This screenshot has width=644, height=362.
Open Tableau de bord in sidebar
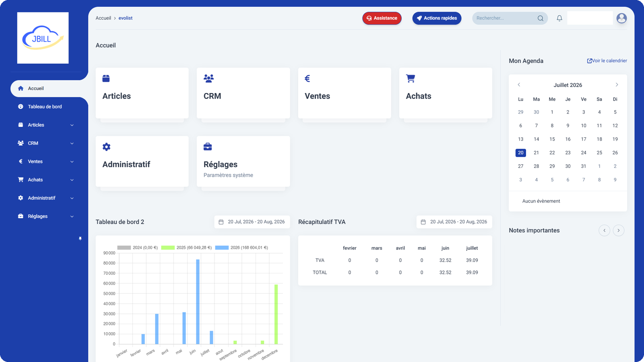tap(45, 107)
